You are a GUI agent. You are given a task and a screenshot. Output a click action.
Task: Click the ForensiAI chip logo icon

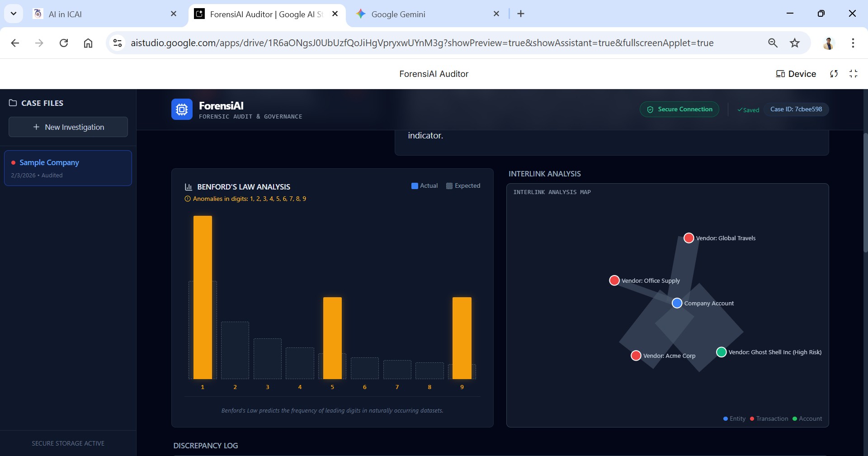pyautogui.click(x=182, y=109)
